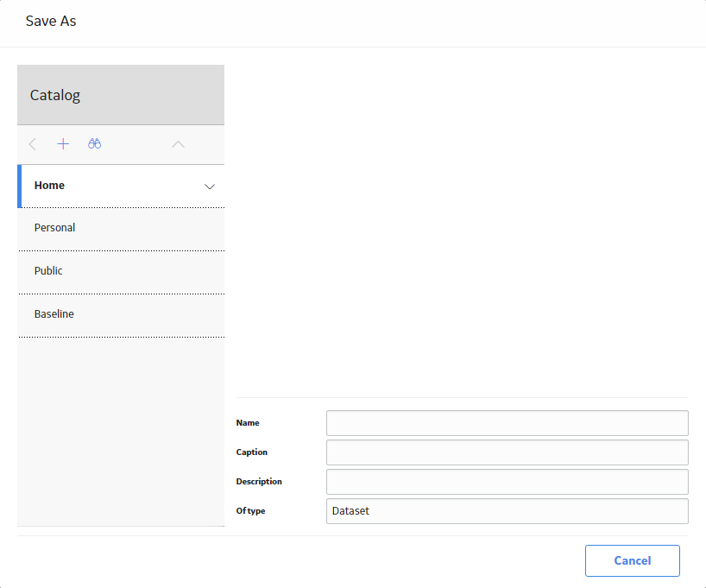Collapse catalog using the up chevron
The width and height of the screenshot is (706, 588).
tap(179, 144)
